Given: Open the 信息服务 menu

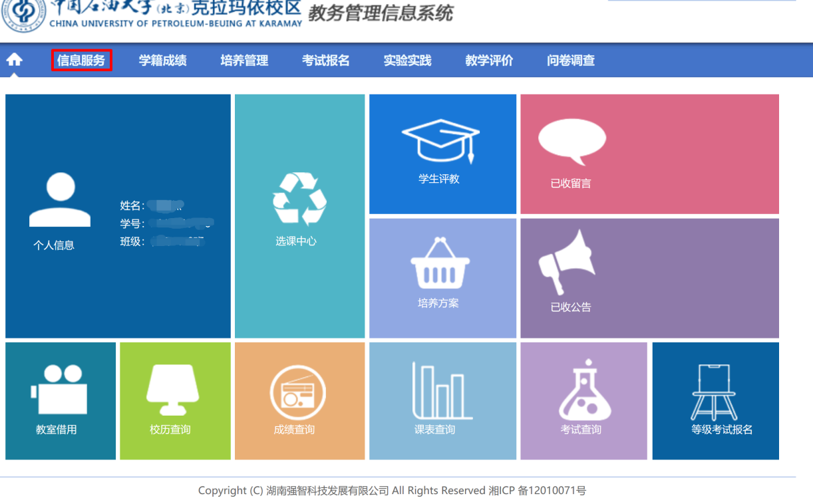Looking at the screenshot, I should [x=81, y=61].
